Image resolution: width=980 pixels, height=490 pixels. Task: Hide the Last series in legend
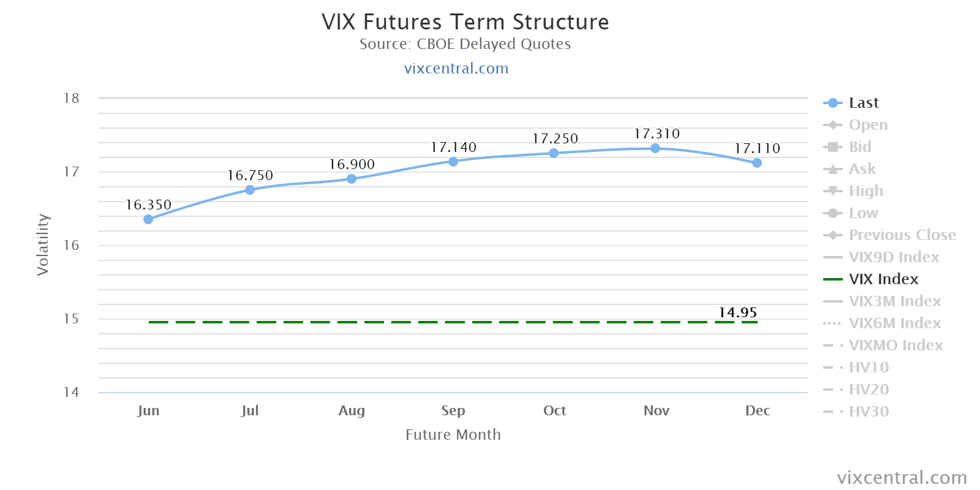click(x=863, y=103)
